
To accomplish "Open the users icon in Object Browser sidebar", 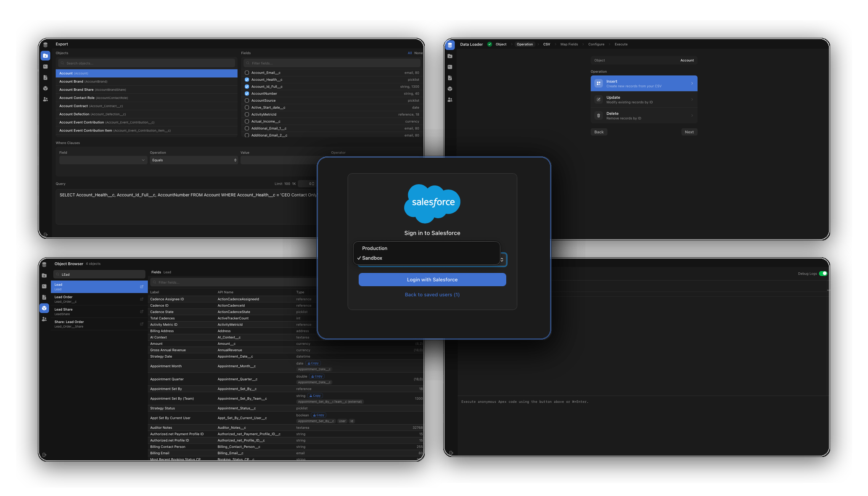I will (x=44, y=319).
